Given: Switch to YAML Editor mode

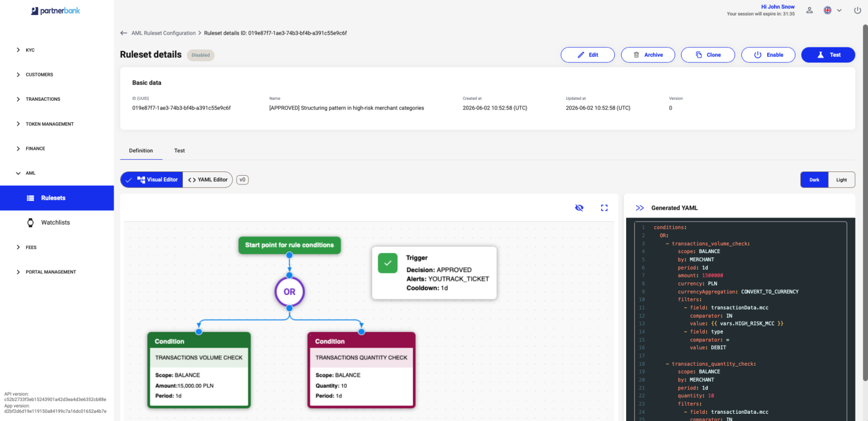Looking at the screenshot, I should click(x=208, y=180).
